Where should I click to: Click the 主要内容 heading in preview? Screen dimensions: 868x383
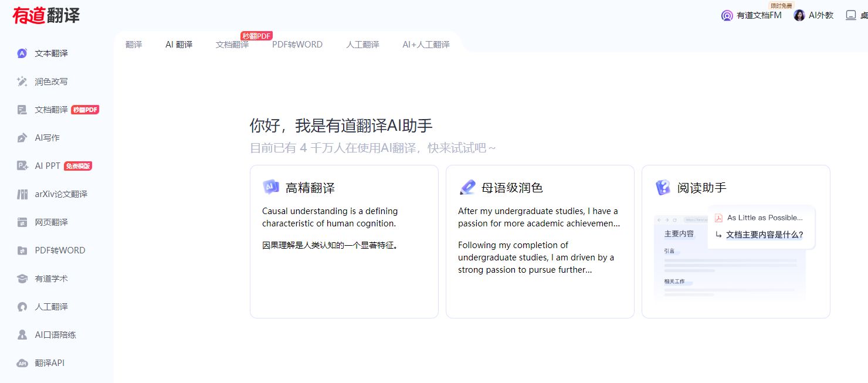[x=679, y=233]
